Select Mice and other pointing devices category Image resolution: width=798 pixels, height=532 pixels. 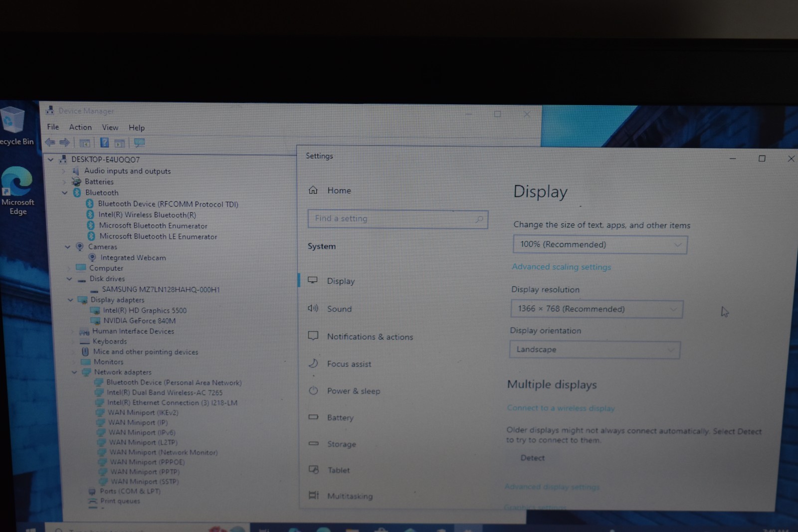click(146, 352)
